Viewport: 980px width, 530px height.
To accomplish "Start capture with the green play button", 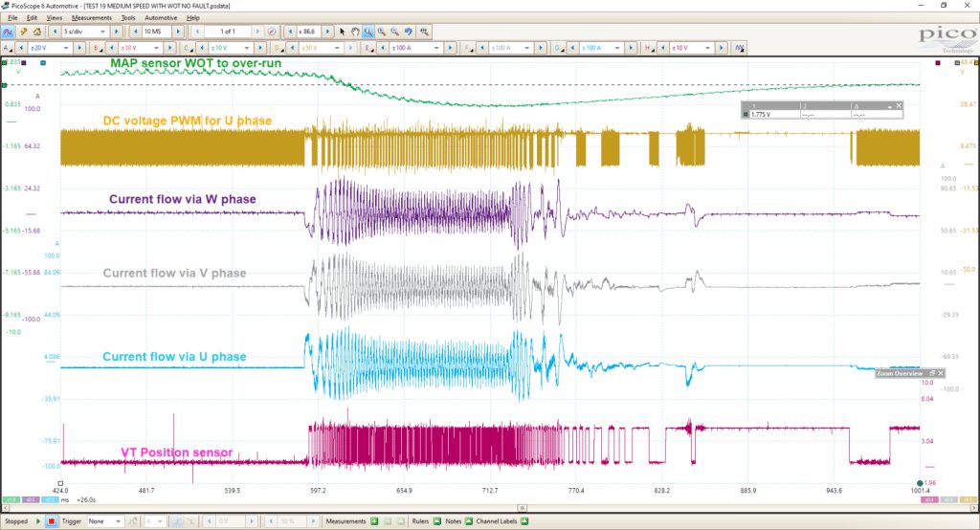I will [38, 521].
